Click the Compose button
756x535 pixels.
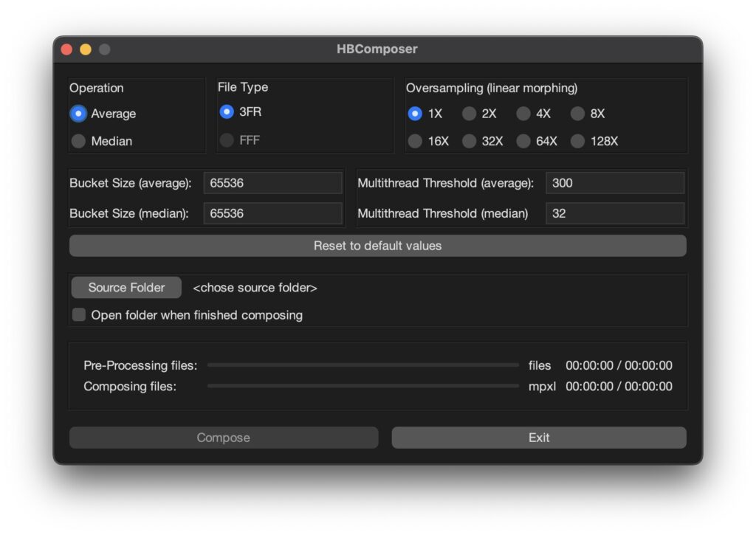pyautogui.click(x=224, y=438)
